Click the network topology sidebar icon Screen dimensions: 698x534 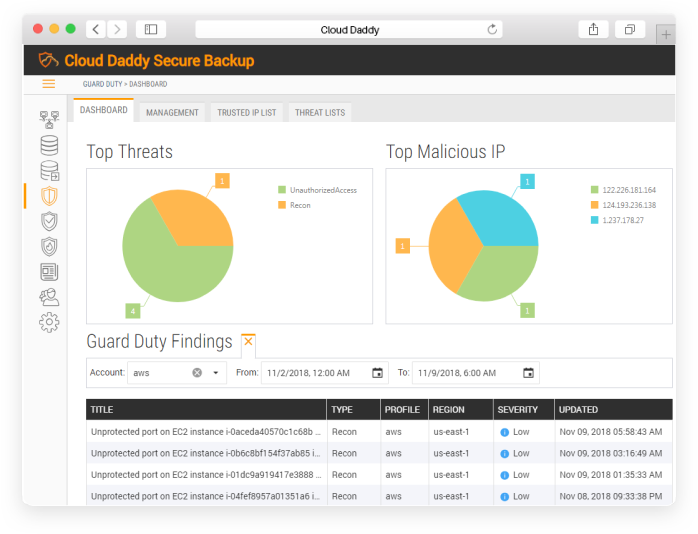[x=49, y=120]
